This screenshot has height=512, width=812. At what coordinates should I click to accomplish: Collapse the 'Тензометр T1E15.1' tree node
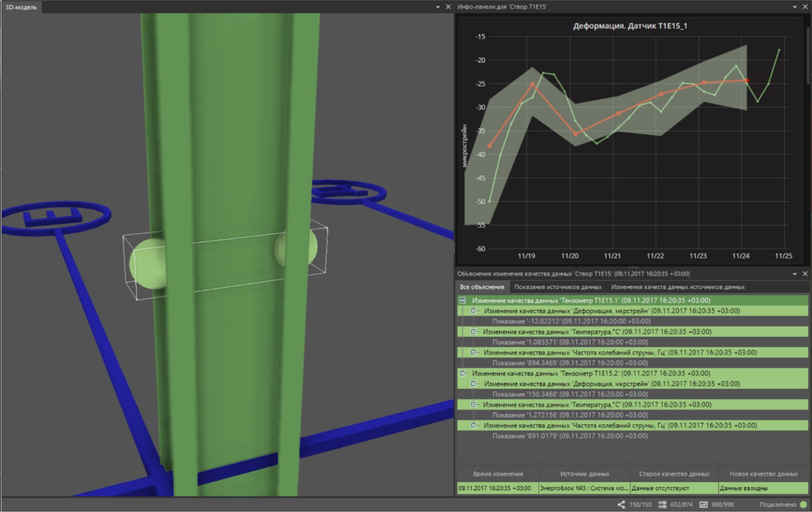tap(463, 300)
